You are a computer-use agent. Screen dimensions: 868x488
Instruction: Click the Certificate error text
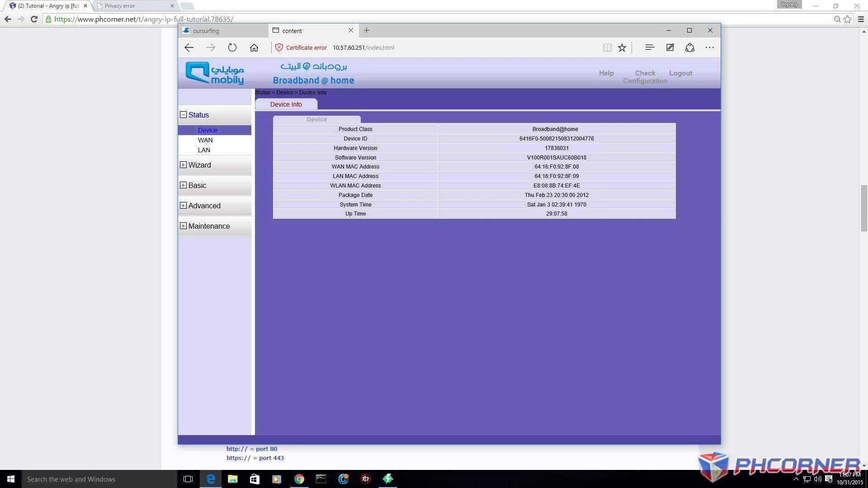307,47
